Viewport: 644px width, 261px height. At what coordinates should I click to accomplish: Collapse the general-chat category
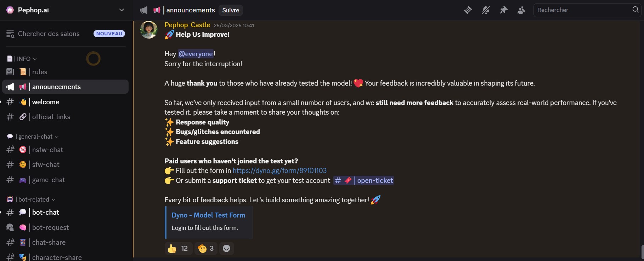58,137
